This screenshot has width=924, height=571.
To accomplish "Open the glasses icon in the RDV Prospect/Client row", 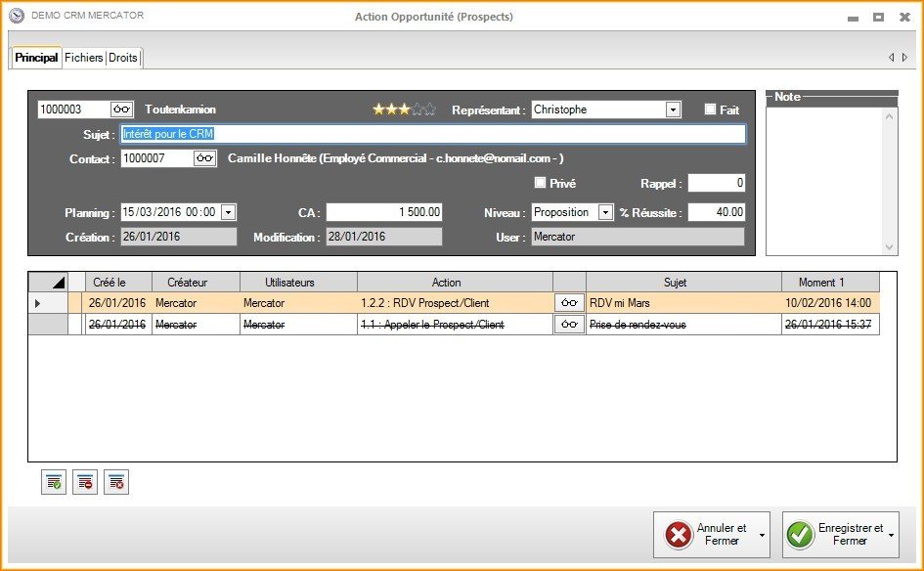I will (569, 303).
